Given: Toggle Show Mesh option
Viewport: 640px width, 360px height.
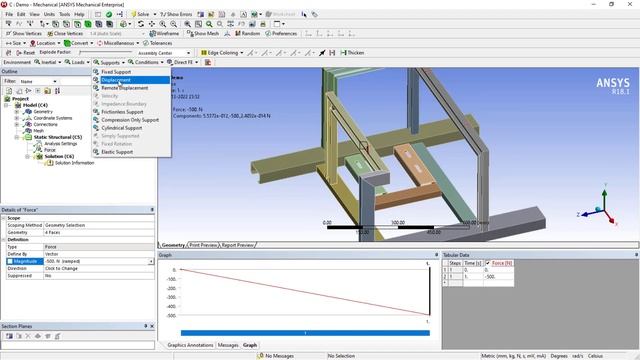Looking at the screenshot, I should (x=203, y=33).
